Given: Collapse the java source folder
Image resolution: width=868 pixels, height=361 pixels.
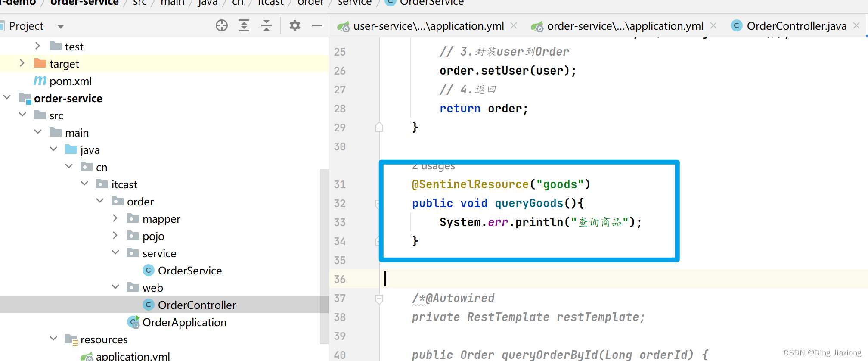Looking at the screenshot, I should tap(53, 149).
